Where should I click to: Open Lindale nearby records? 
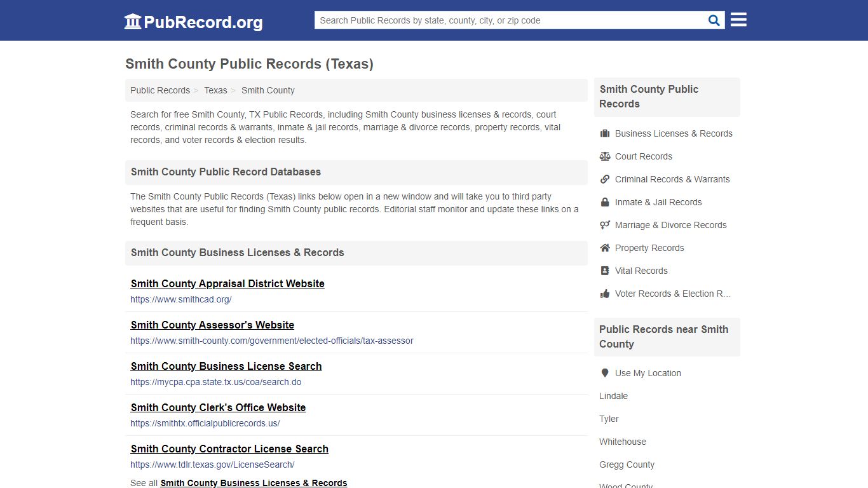pyautogui.click(x=613, y=396)
